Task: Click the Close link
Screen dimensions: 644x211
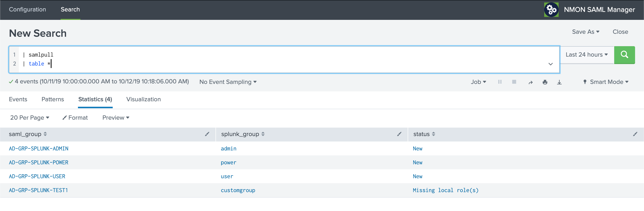Action: [620, 32]
